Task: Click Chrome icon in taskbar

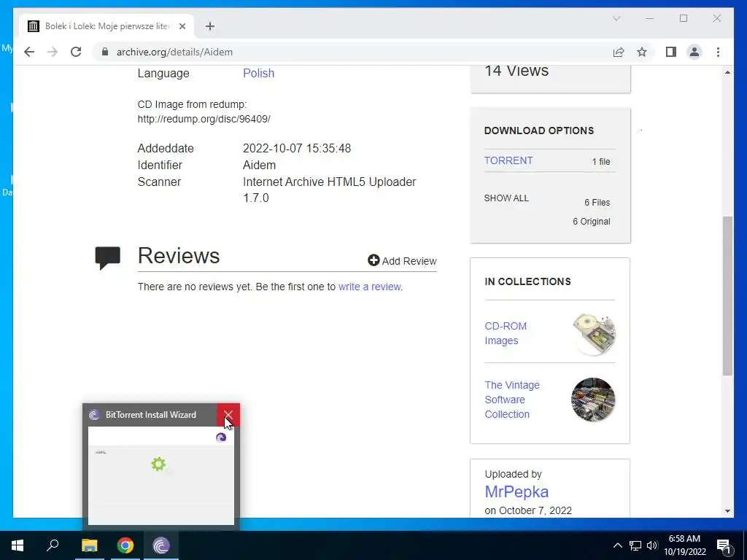Action: coord(125,545)
